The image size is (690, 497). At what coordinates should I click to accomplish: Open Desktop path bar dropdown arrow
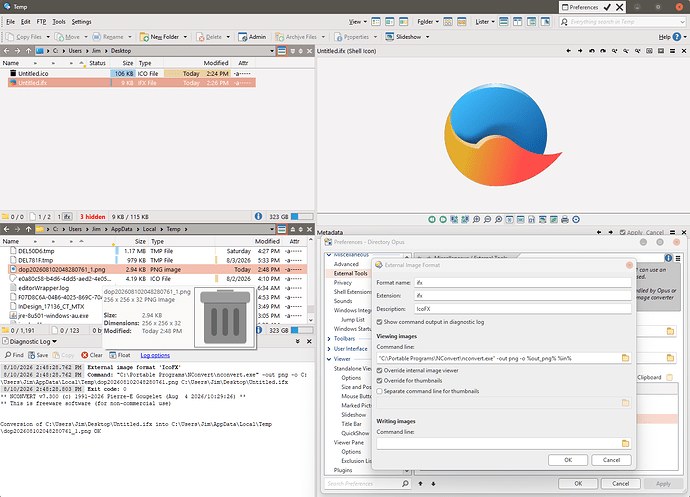click(x=272, y=51)
